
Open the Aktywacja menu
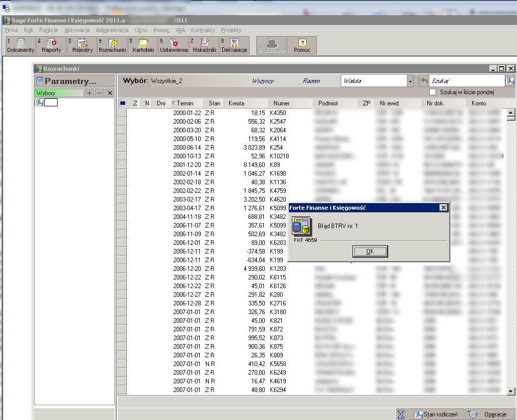pos(77,30)
